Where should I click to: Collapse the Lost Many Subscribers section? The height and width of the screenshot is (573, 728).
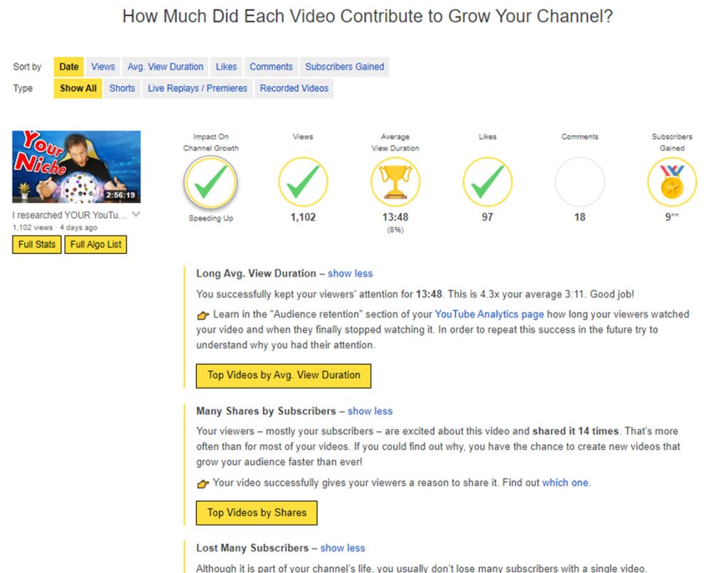coord(343,548)
